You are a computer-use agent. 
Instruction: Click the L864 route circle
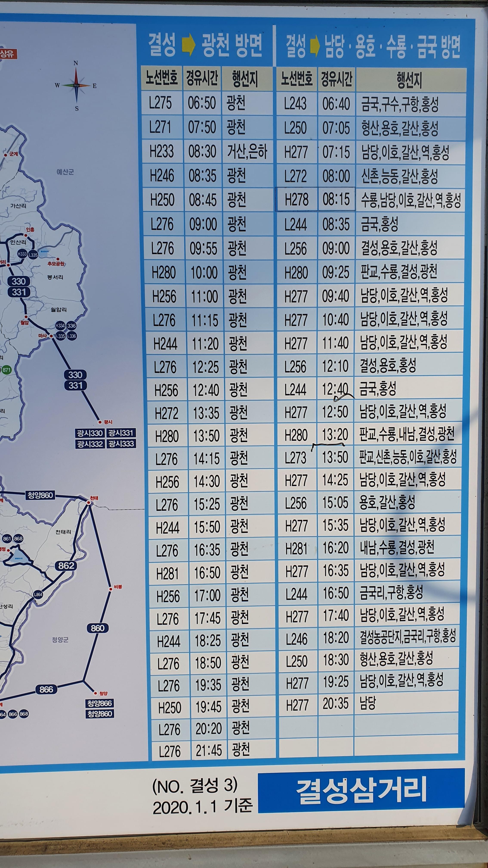(38, 595)
